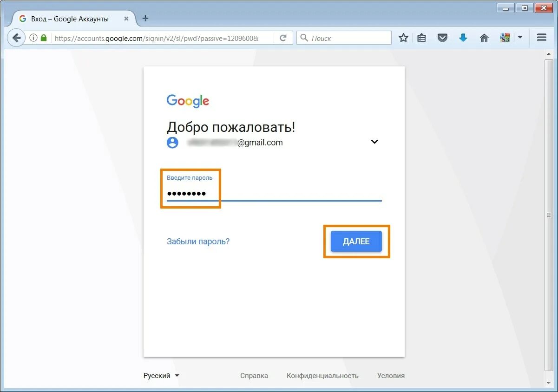Show bookmarks list icon in toolbar

(421, 38)
